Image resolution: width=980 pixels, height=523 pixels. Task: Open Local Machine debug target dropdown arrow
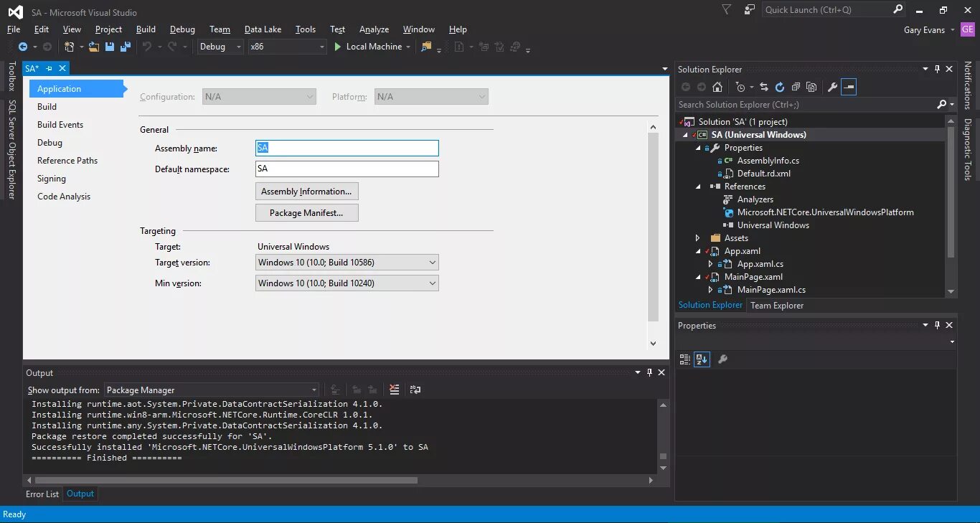pos(408,47)
